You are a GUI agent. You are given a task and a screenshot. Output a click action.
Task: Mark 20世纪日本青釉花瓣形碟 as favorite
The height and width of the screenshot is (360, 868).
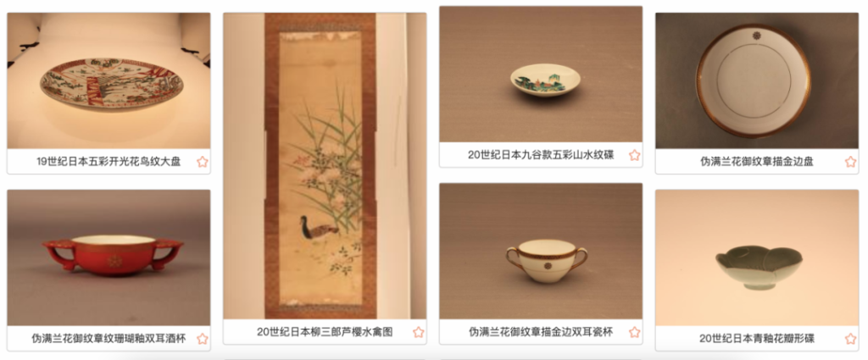(850, 339)
